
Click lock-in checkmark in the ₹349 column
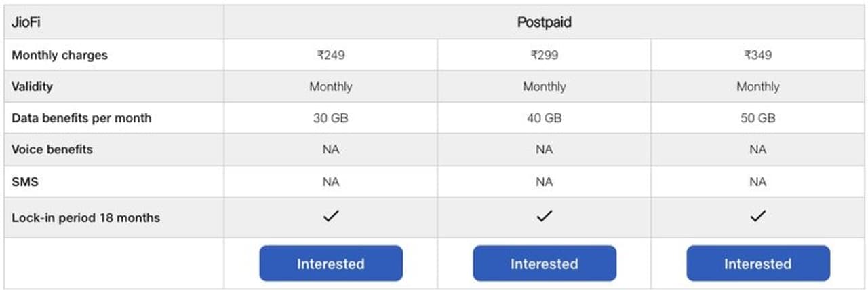(x=758, y=217)
